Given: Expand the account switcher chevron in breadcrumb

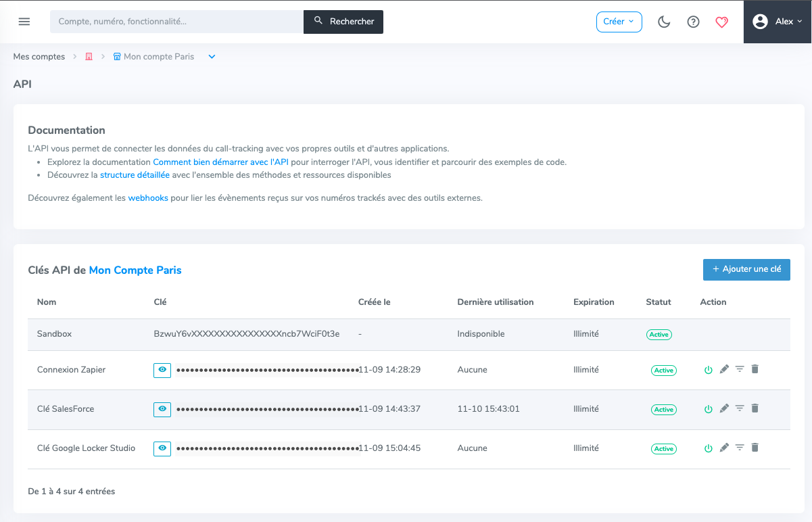Looking at the screenshot, I should tap(212, 57).
